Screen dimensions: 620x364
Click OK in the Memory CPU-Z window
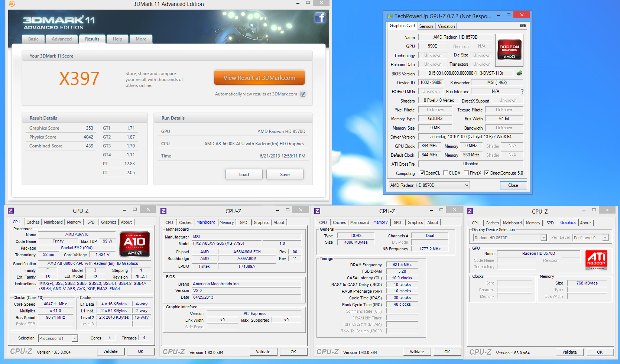click(x=447, y=352)
